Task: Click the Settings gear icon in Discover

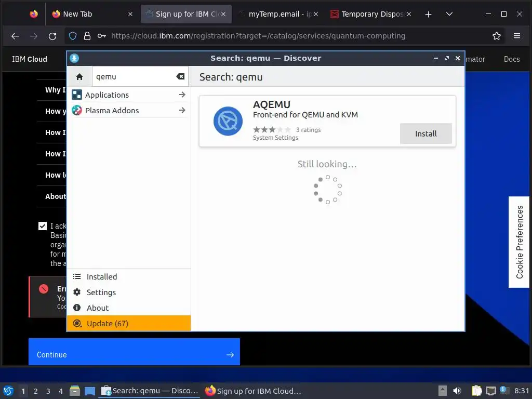Action: point(77,292)
